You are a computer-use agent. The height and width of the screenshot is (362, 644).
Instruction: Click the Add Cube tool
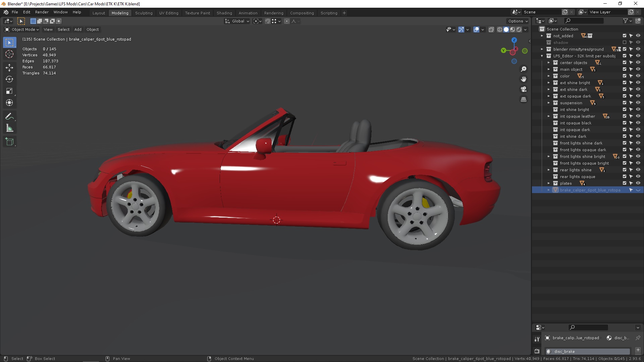[x=9, y=141]
